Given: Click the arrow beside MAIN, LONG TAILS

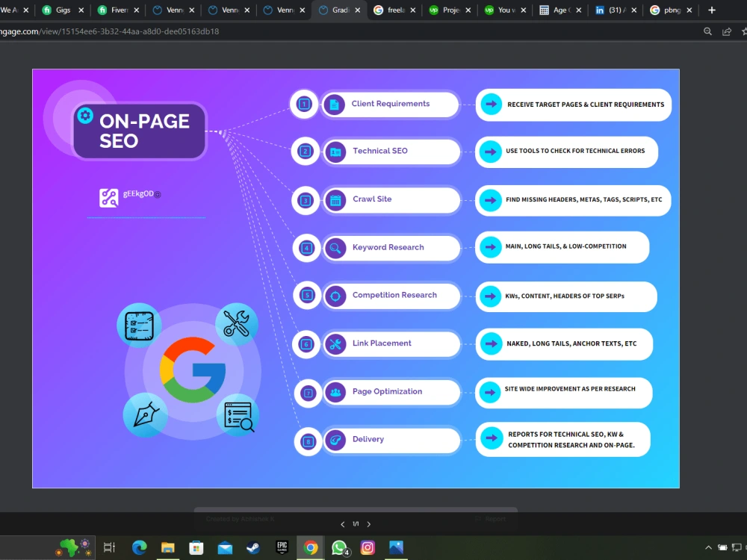Looking at the screenshot, I should point(490,246).
